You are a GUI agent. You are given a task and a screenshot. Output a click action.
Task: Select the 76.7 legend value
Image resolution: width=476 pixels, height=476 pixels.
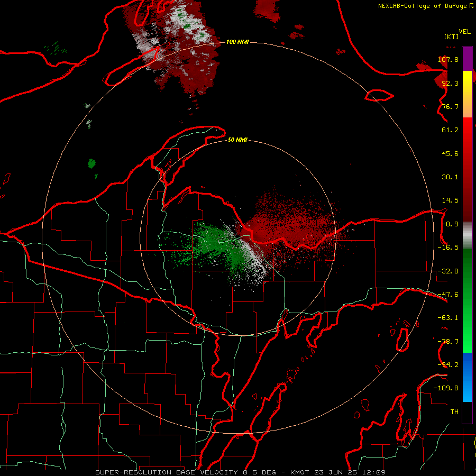[x=450, y=106]
